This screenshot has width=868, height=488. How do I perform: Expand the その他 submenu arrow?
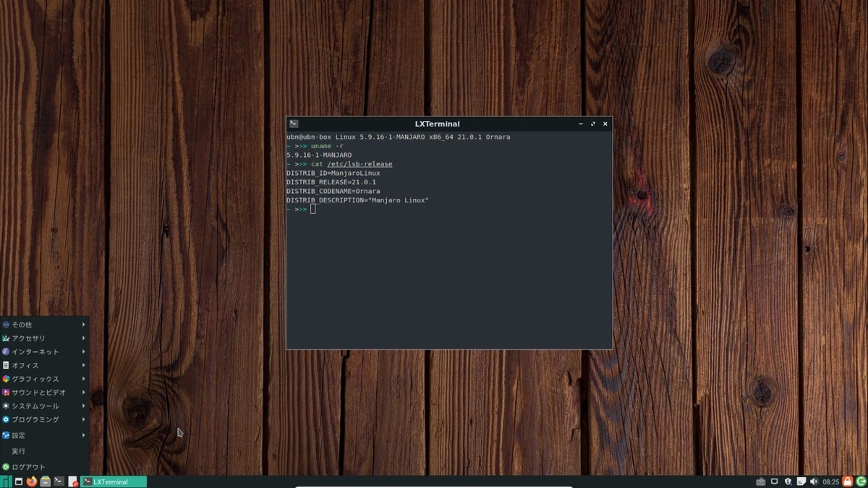(84, 325)
